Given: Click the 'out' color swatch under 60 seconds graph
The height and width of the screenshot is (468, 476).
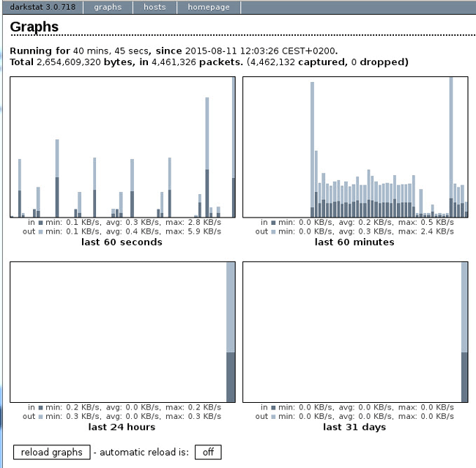Looking at the screenshot, I should point(41,231).
